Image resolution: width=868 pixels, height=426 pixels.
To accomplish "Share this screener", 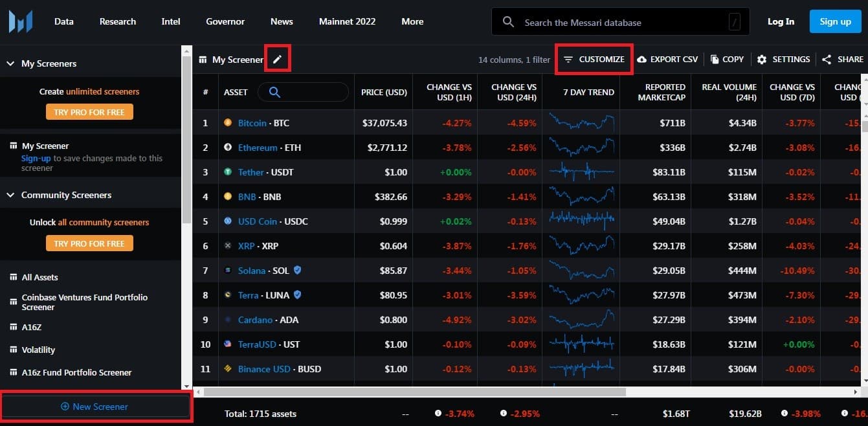I will 842,59.
